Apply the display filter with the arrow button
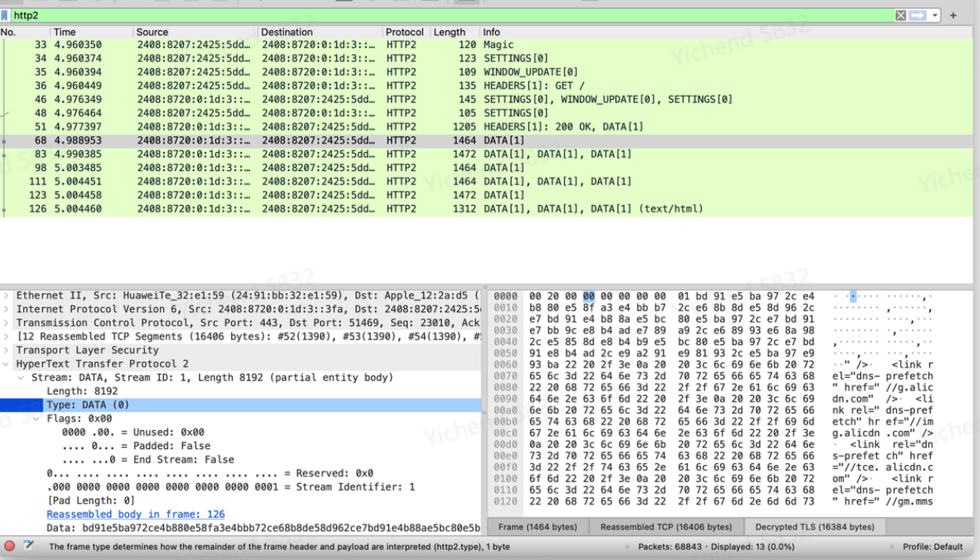The height and width of the screenshot is (560, 980). pyautogui.click(x=916, y=15)
